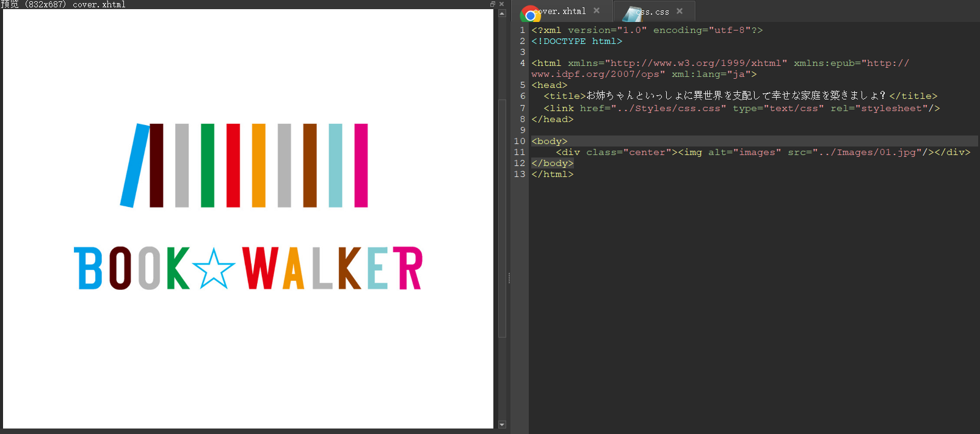Click the closing </html> tag on line 13
This screenshot has height=434, width=980.
(x=552, y=174)
